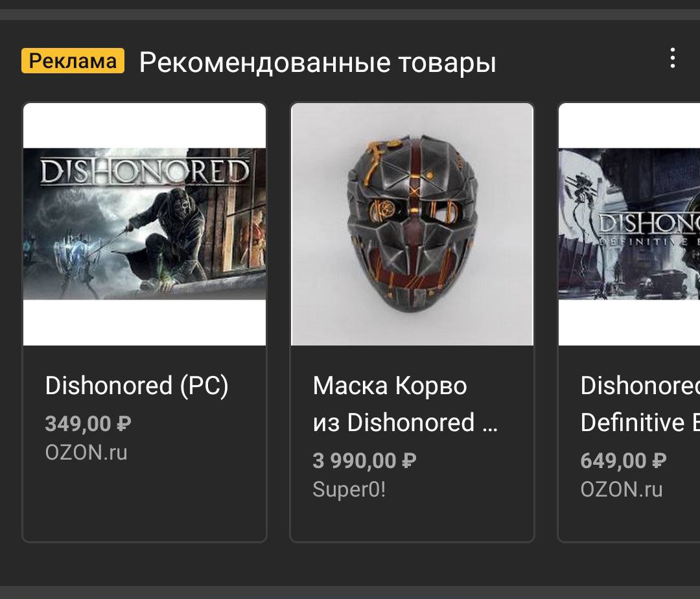The height and width of the screenshot is (599, 700).
Task: Open the three-dot options menu
Action: 672,58
